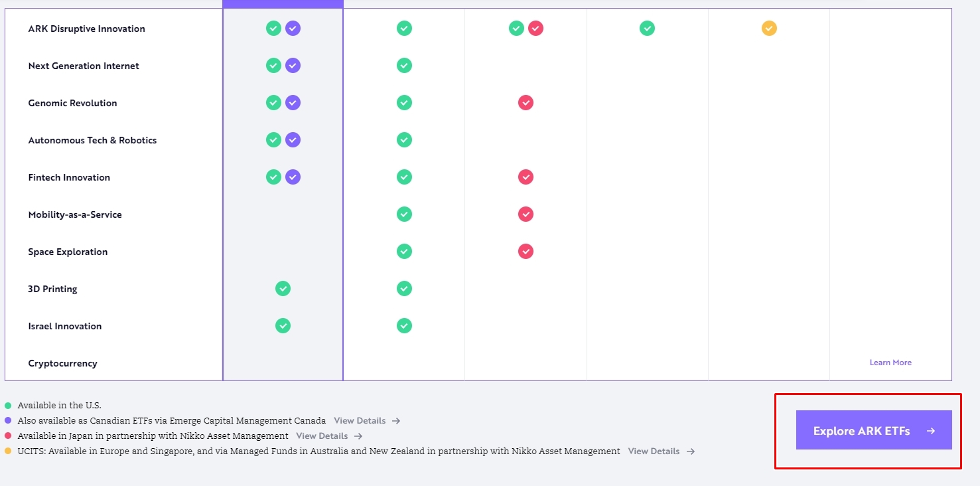Select green check beside purple, Next Generation Internet row

click(273, 66)
